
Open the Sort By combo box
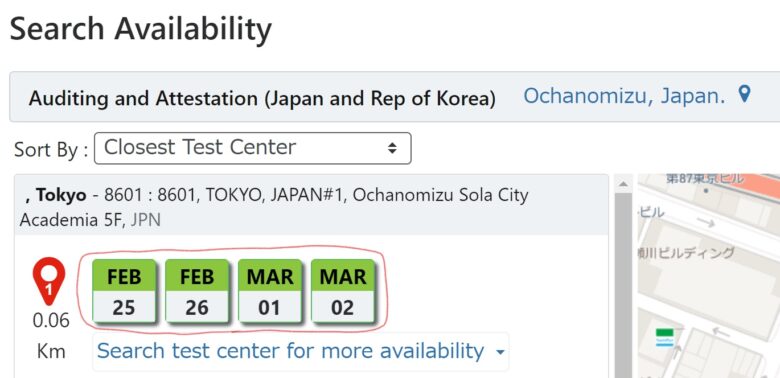click(253, 148)
